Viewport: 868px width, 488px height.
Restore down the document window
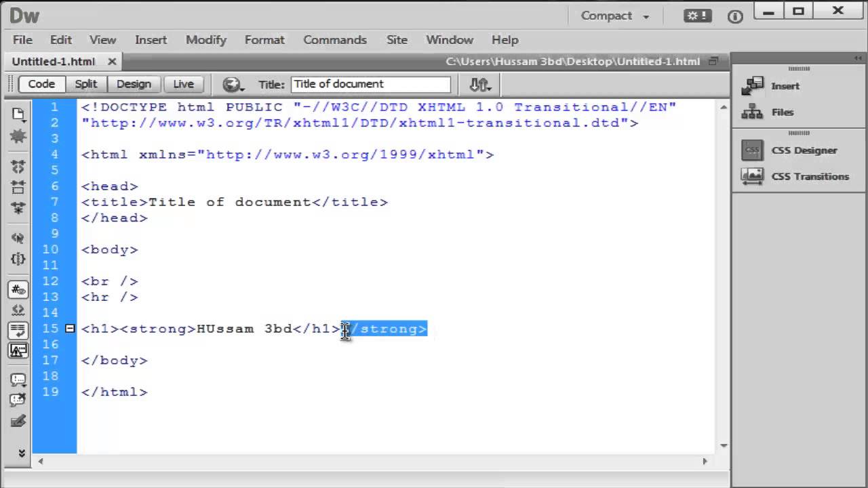coord(713,61)
